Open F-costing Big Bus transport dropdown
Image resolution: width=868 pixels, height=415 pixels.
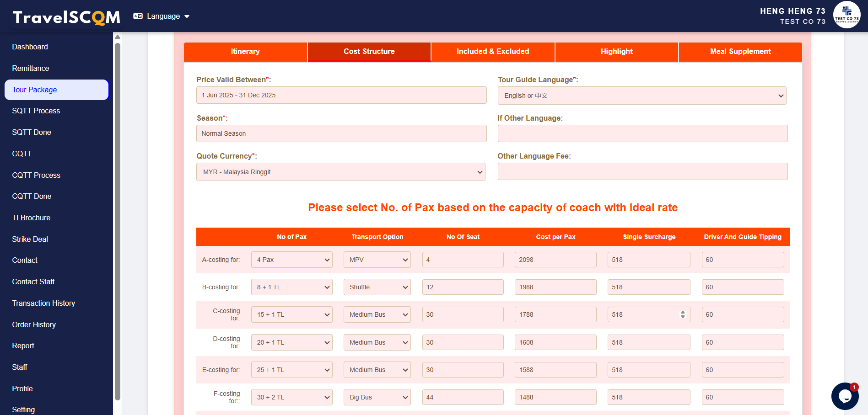377,397
